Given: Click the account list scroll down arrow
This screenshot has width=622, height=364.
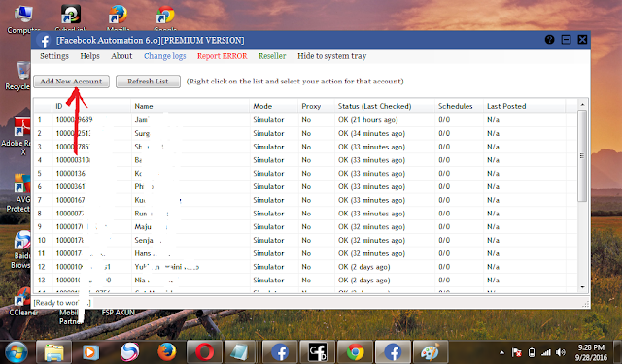Looking at the screenshot, I should point(582,287).
